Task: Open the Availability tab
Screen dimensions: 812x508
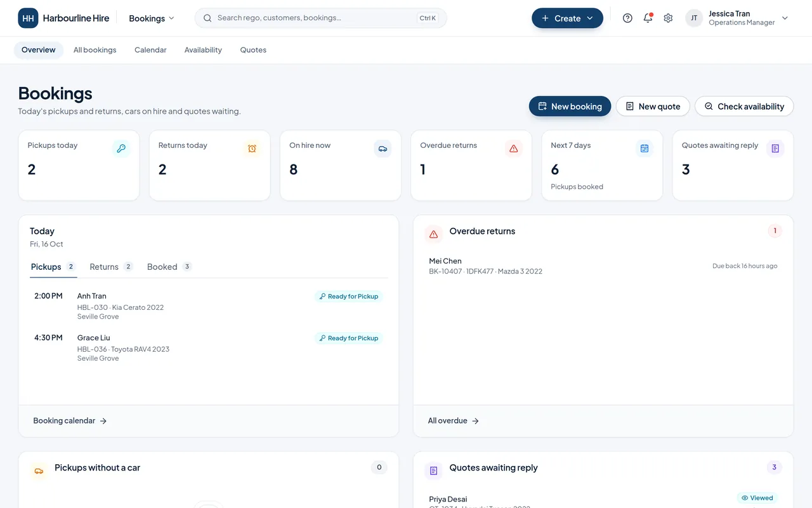Action: (203, 50)
